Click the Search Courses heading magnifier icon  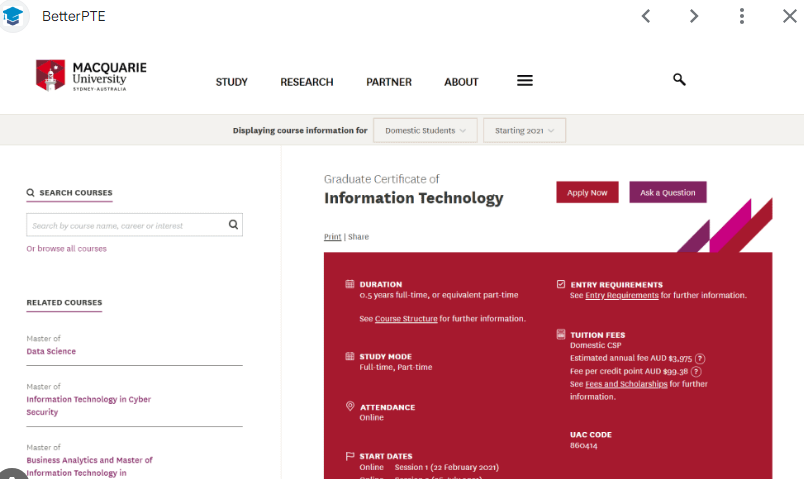pos(30,193)
